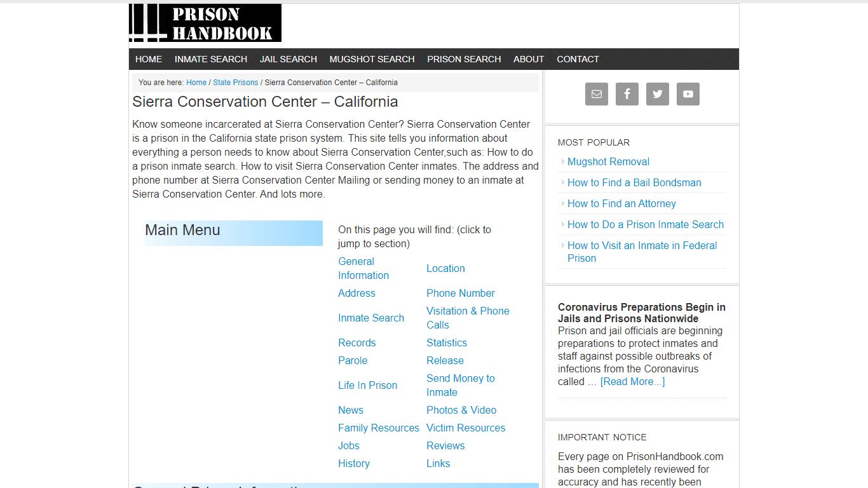Image resolution: width=868 pixels, height=488 pixels.
Task: Open How to Find a Bail Bondsman
Action: point(634,182)
